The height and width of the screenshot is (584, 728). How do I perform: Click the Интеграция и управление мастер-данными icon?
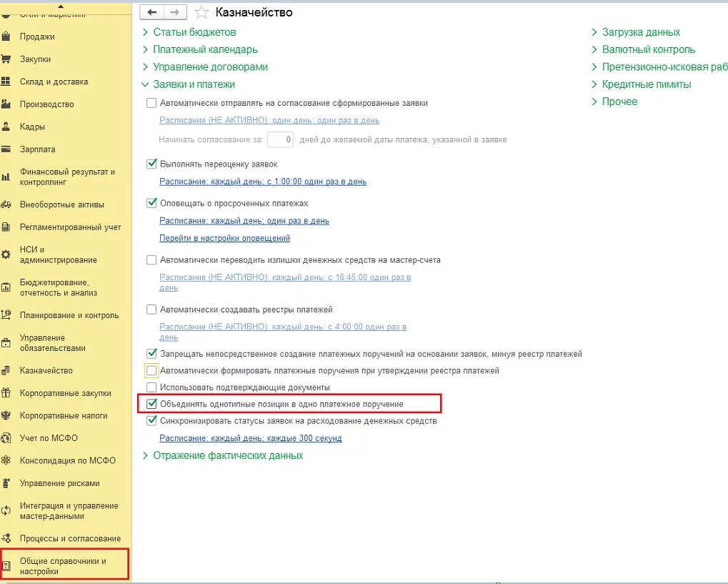[x=6, y=510]
